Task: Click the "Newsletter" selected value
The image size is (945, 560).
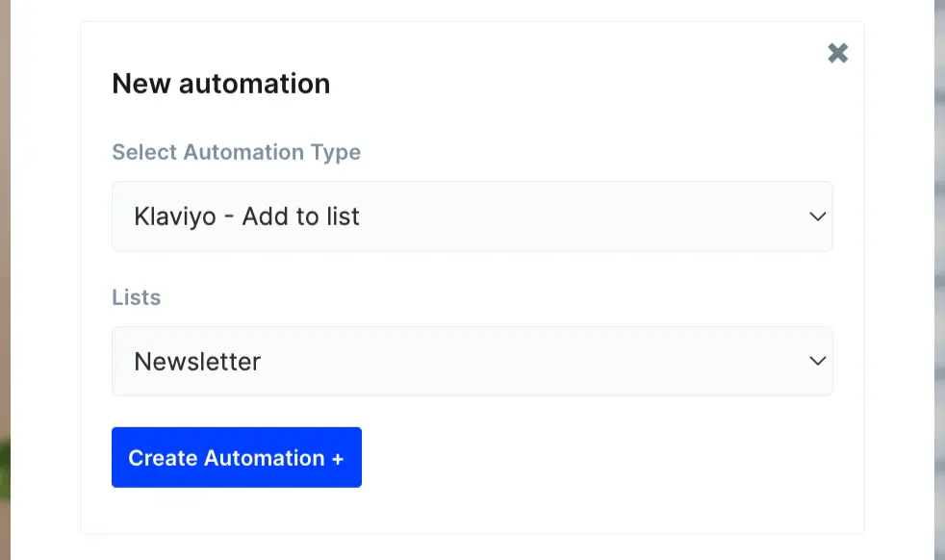Action: [x=197, y=362]
